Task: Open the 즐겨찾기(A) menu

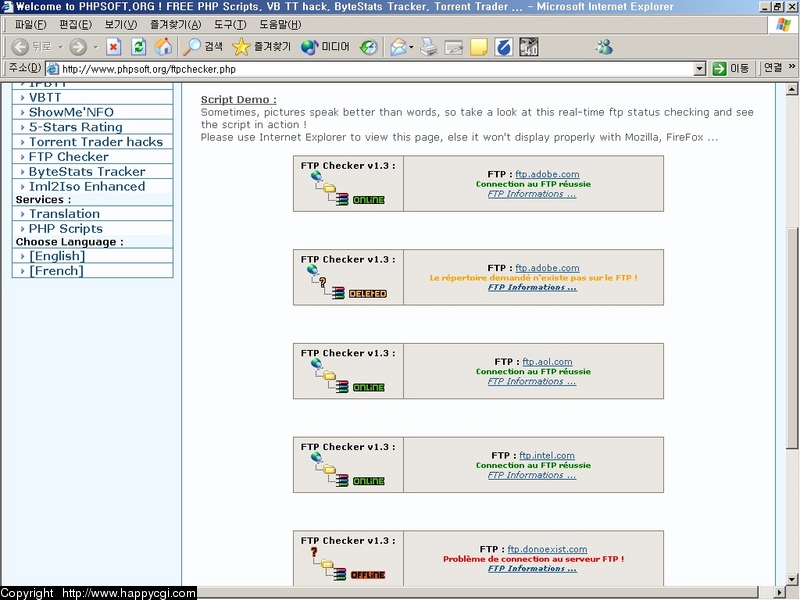Action: point(176,24)
